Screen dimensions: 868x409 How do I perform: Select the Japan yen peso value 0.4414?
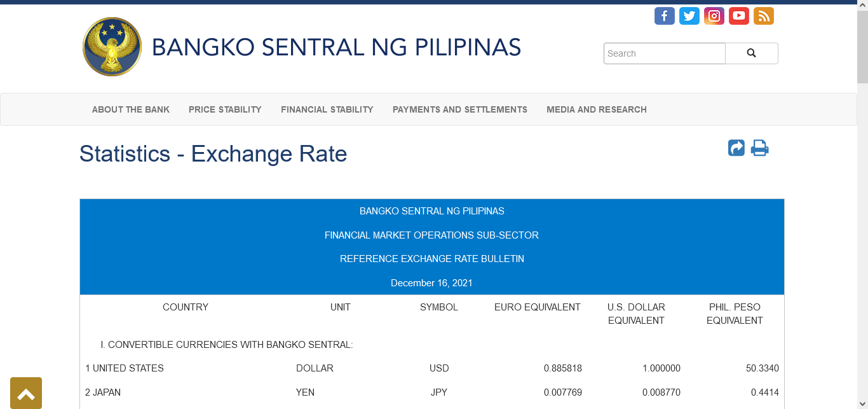point(764,392)
